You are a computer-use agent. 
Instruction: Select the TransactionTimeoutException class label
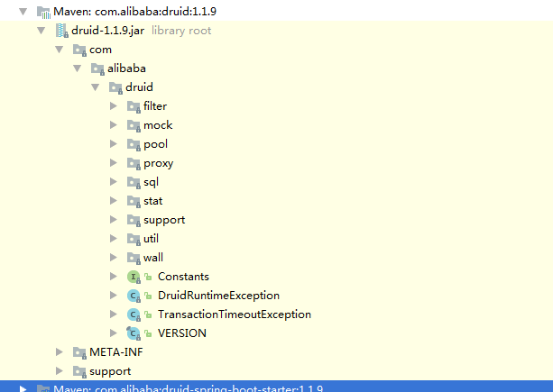tap(235, 315)
